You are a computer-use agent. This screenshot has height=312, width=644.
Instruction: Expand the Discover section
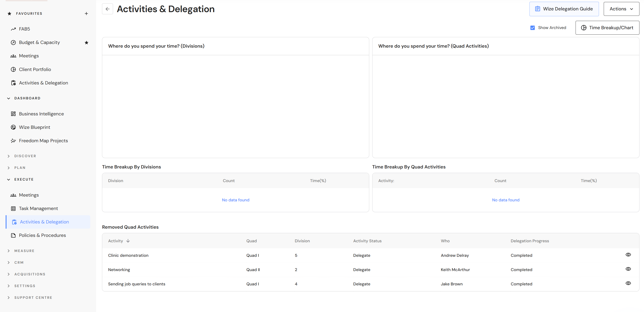click(9, 156)
